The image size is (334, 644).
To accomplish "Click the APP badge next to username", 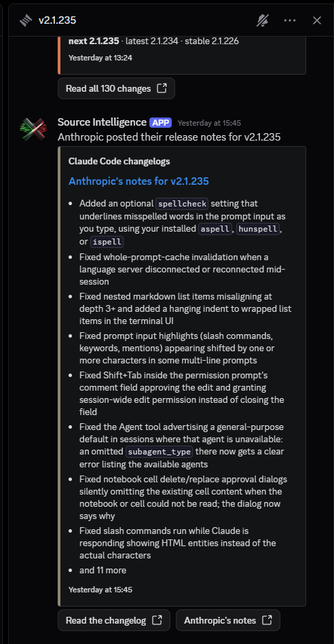I will click(x=160, y=122).
